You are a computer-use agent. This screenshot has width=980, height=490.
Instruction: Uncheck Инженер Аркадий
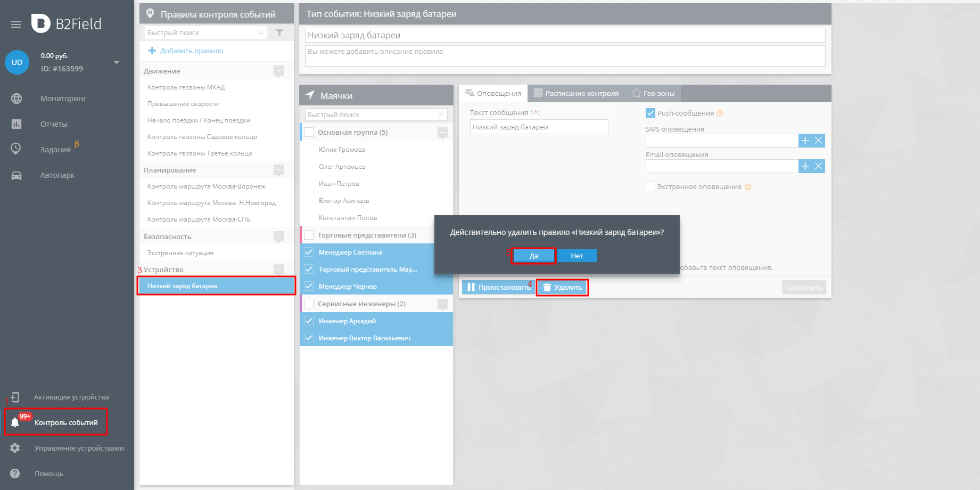(x=309, y=321)
